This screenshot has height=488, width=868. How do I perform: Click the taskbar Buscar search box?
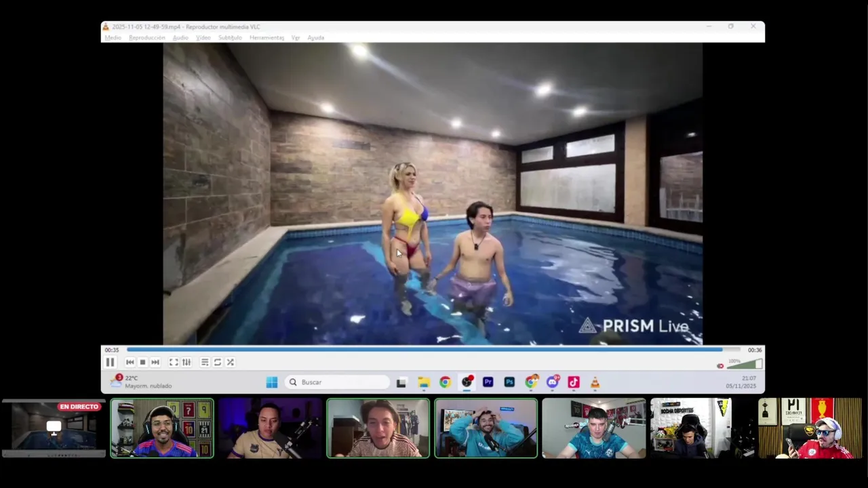point(338,382)
